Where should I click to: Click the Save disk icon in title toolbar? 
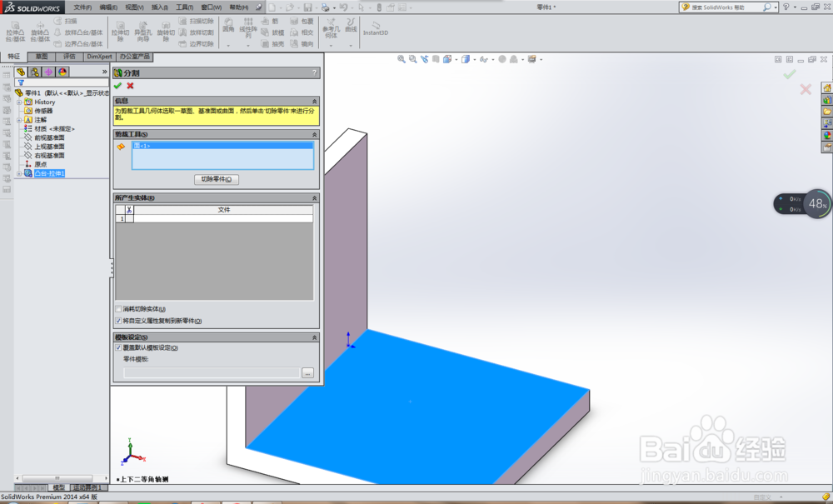point(307,7)
